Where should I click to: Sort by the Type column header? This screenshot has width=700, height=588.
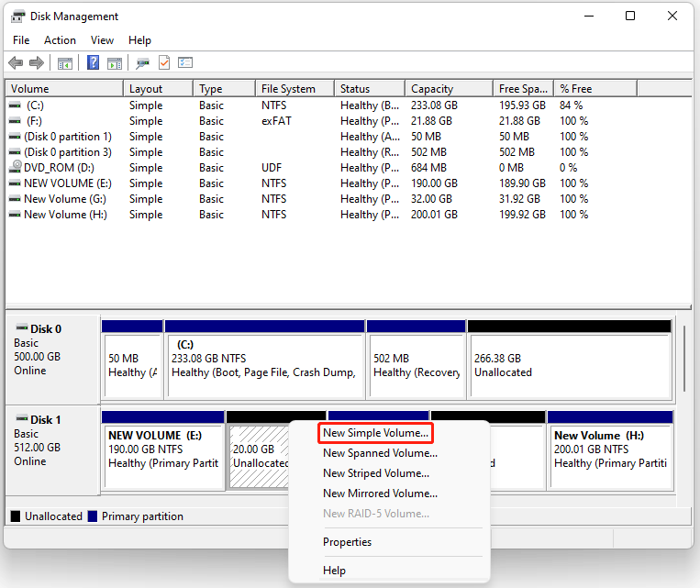[225, 89]
